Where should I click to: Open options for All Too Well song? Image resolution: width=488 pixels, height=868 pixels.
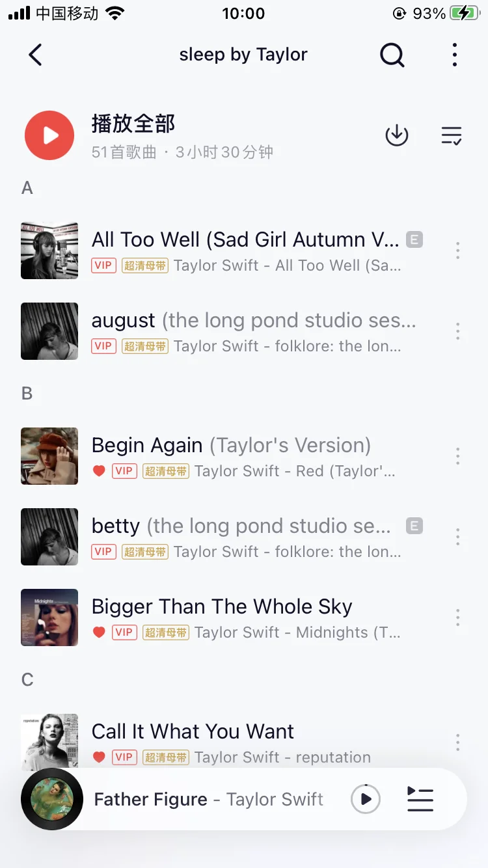coord(457,251)
